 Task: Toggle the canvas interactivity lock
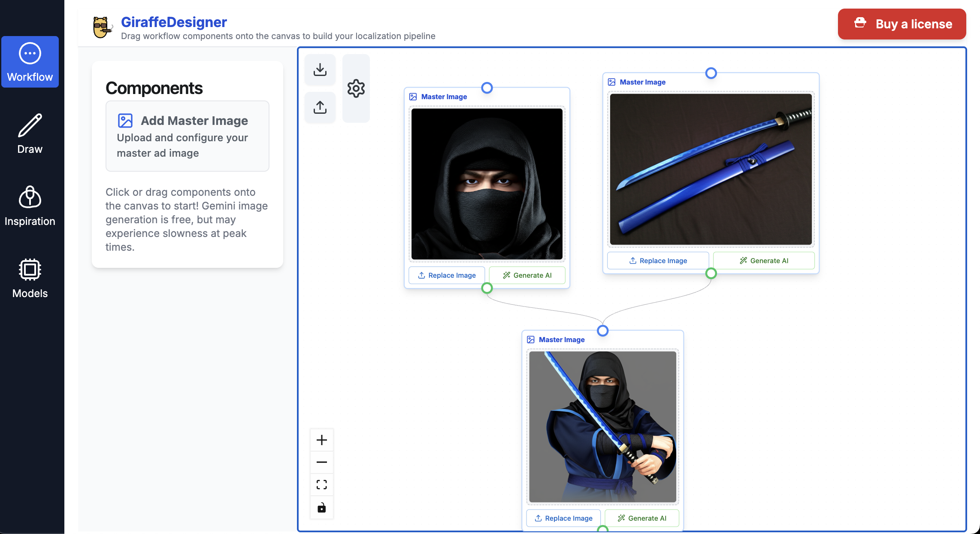(322, 508)
